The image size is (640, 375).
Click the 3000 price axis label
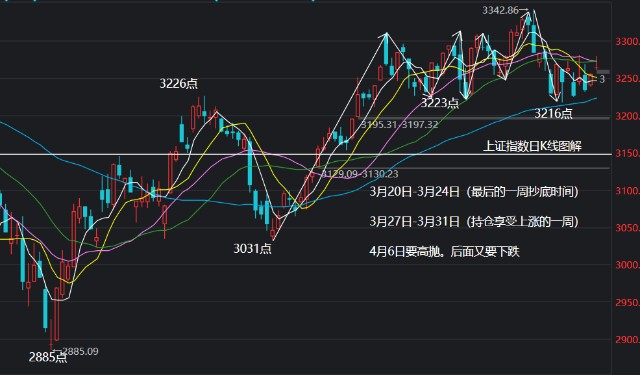click(x=627, y=265)
